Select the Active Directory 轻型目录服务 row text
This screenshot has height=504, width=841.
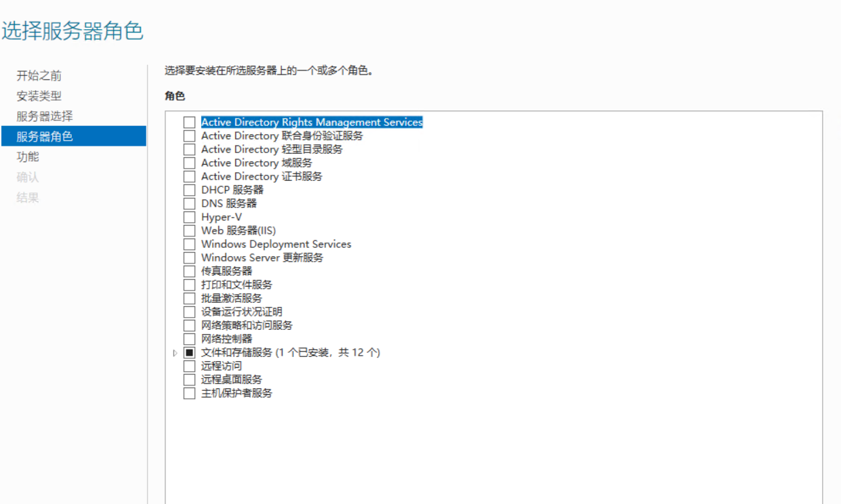coord(272,150)
